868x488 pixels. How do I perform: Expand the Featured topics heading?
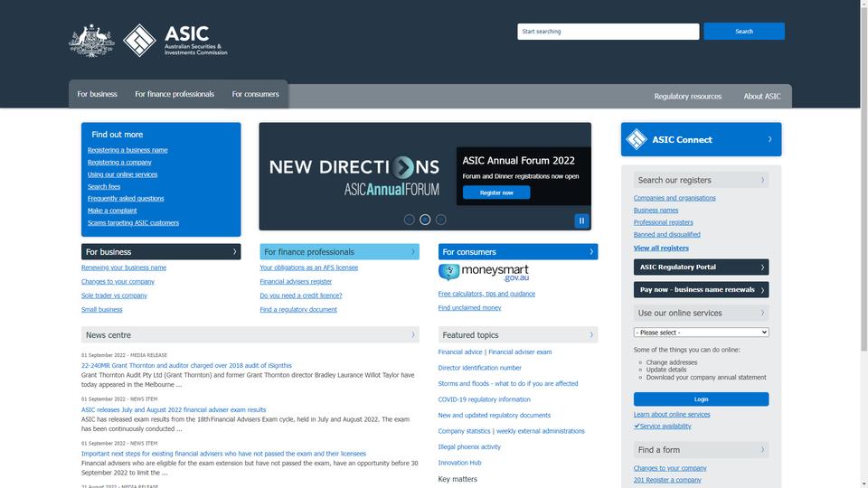(x=517, y=334)
